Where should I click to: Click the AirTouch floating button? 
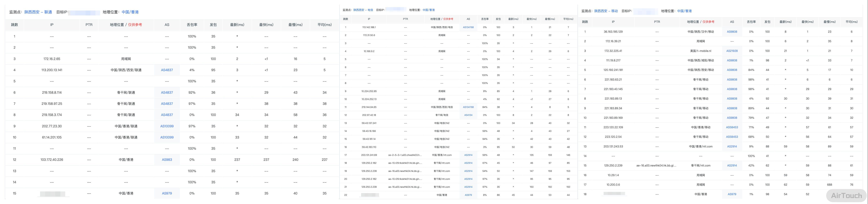point(846,196)
